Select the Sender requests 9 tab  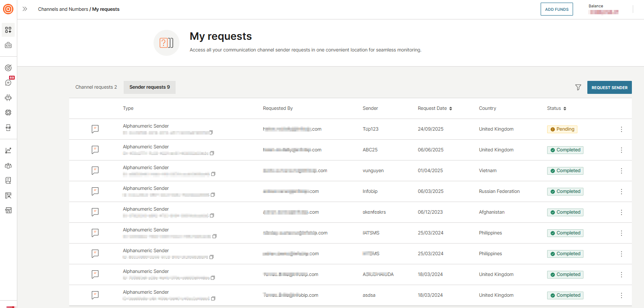pyautogui.click(x=149, y=87)
